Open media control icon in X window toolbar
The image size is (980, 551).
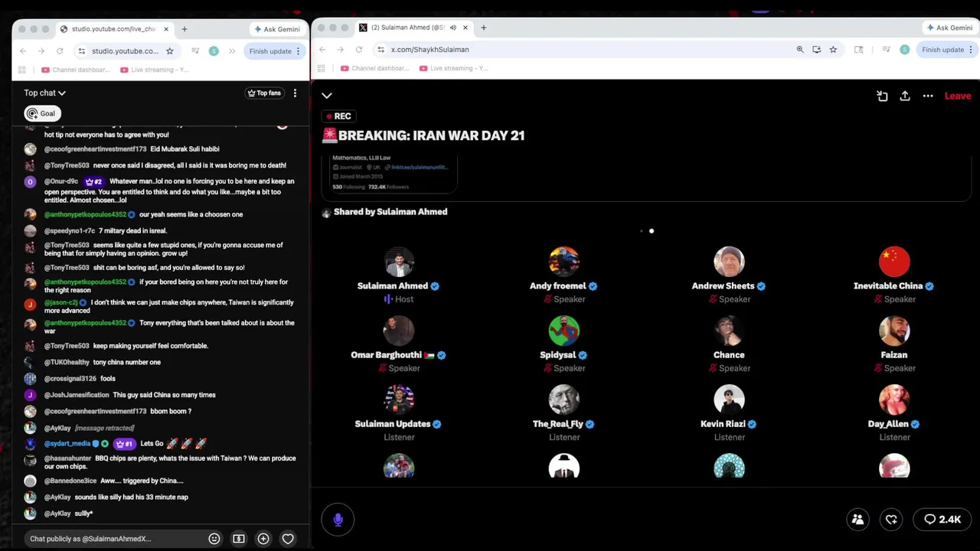coord(886,49)
